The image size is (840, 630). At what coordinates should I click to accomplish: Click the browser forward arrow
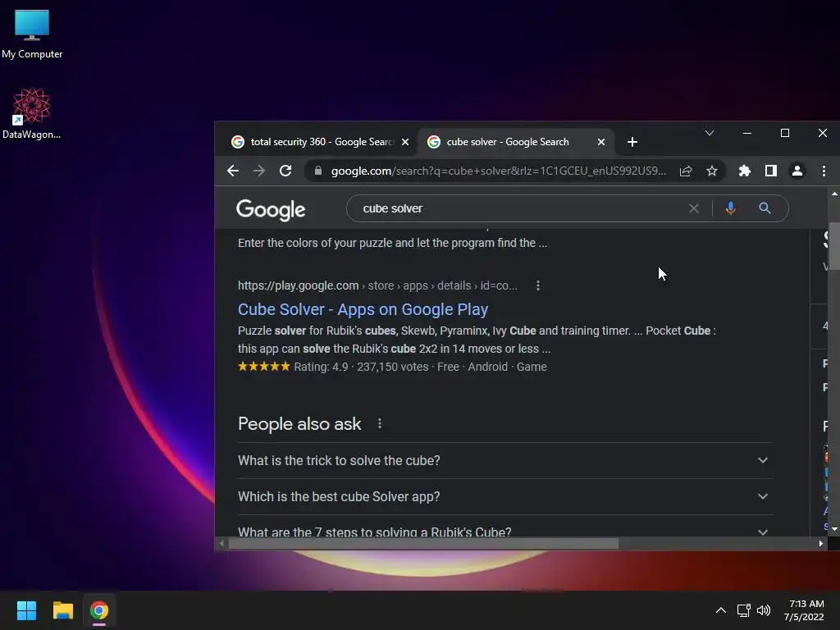(x=259, y=171)
